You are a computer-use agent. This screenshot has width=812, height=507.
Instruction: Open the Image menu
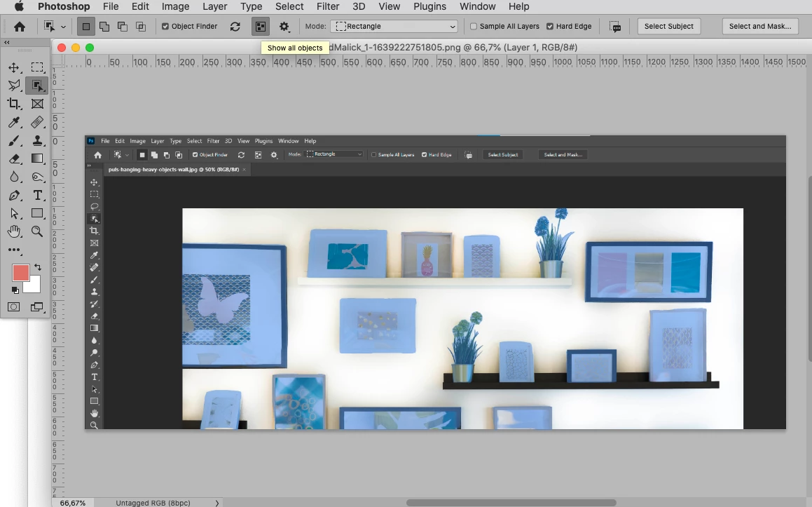[x=176, y=7]
